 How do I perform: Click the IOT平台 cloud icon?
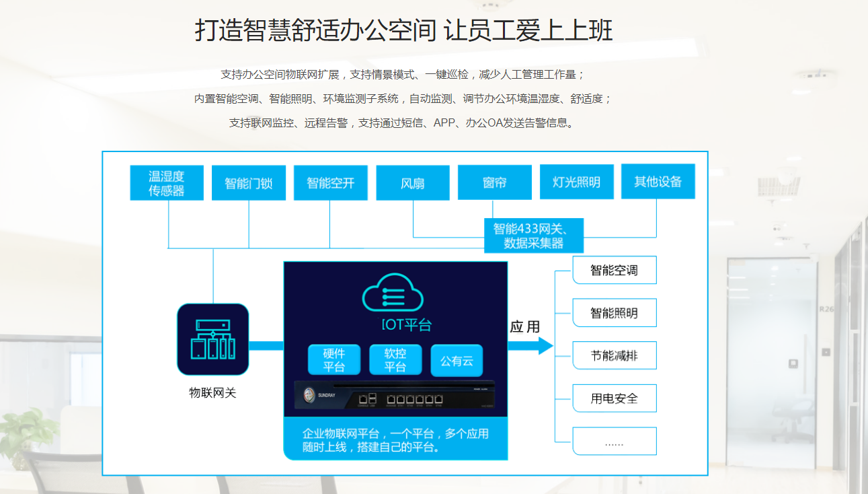pos(393,294)
